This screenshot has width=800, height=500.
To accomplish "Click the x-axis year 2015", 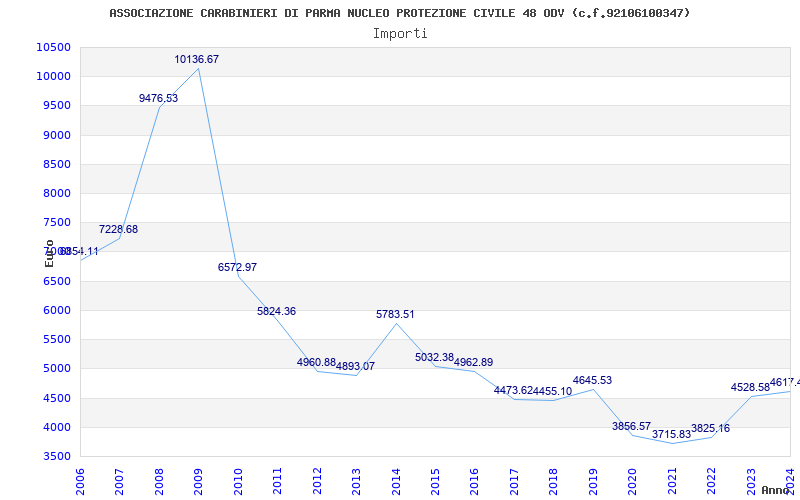I will (436, 482).
